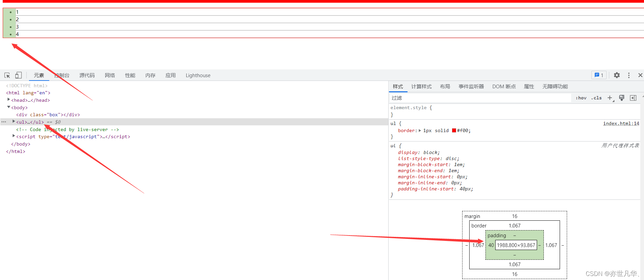Screen dimensions: 644x280
Task: Open the index.html:14 source link
Action: (x=621, y=123)
